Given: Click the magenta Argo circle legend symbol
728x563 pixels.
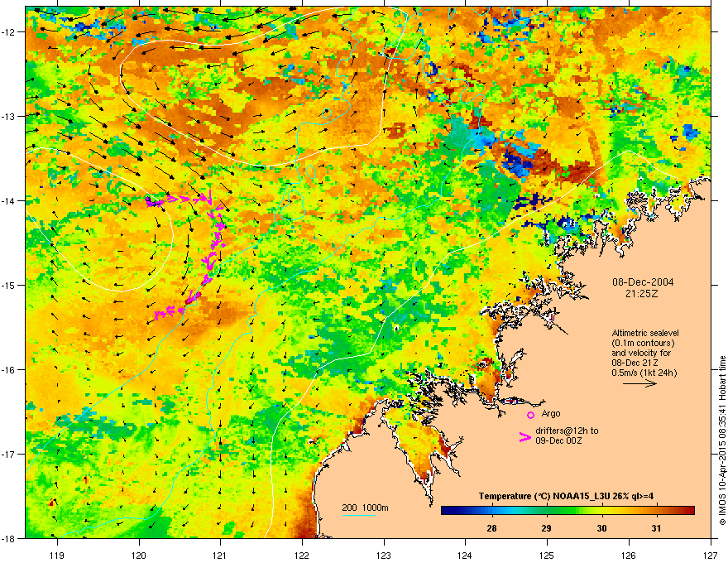Looking at the screenshot, I should click(530, 415).
